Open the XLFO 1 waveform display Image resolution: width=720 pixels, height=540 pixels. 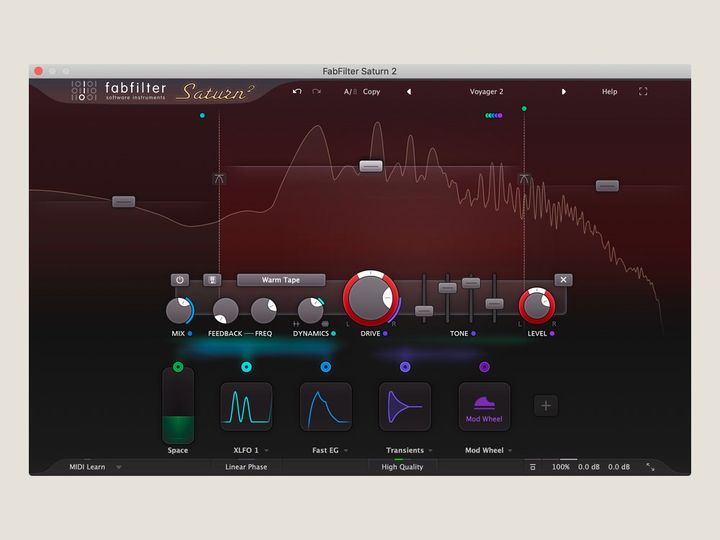(x=247, y=406)
